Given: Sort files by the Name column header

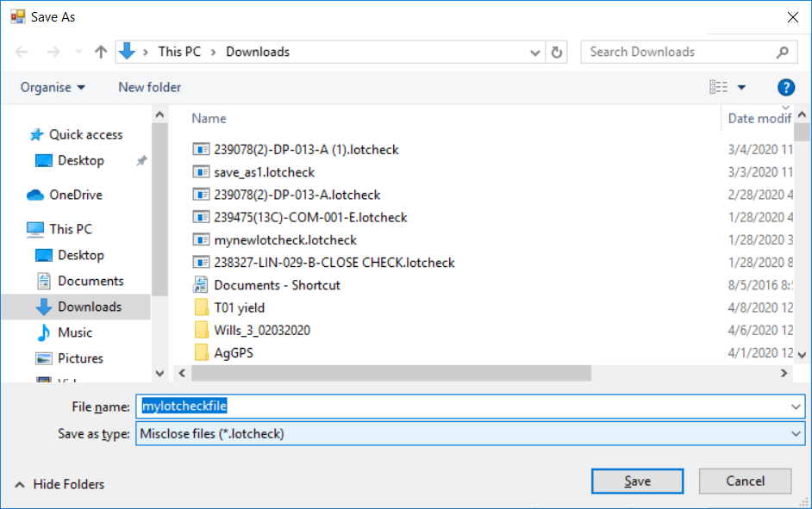Looking at the screenshot, I should (209, 118).
